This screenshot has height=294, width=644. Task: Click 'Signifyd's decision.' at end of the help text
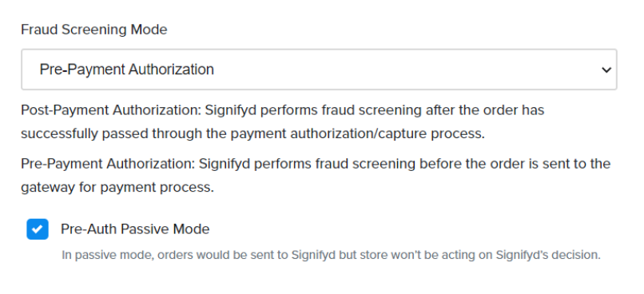tap(548, 255)
